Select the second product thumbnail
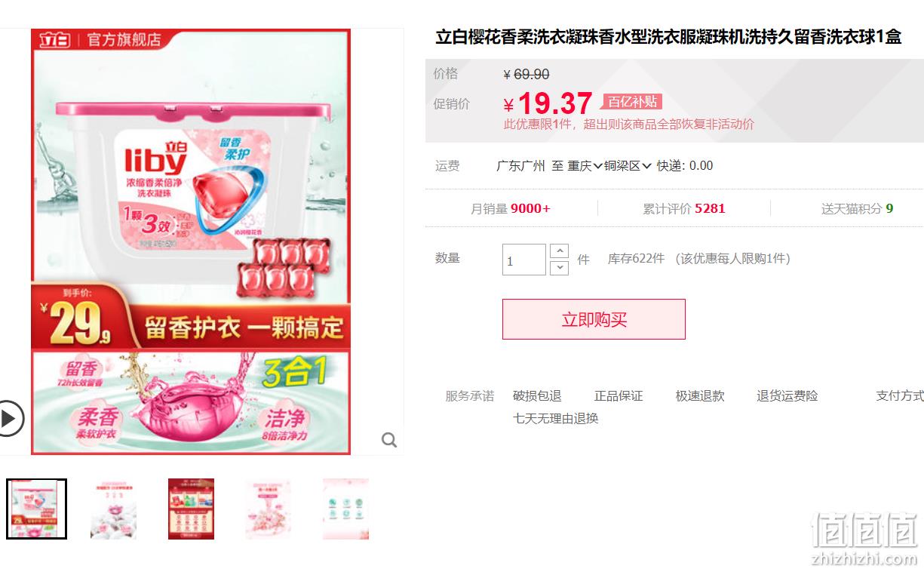Viewport: 924px width, 572px height. [113, 509]
